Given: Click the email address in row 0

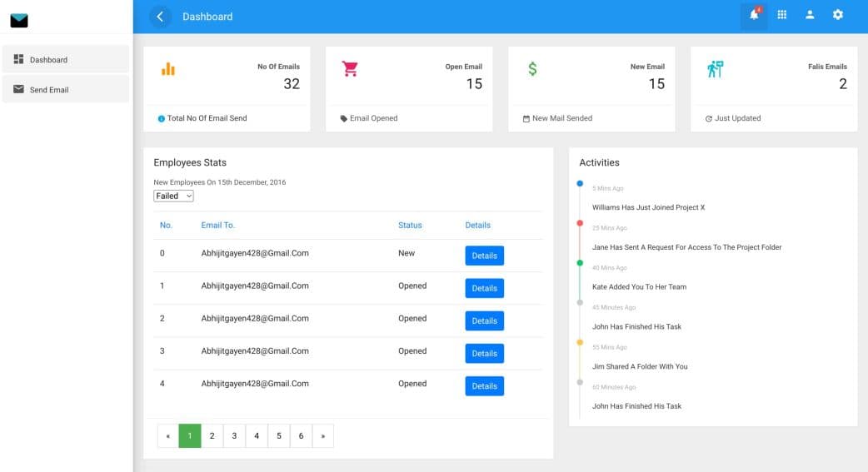Looking at the screenshot, I should pyautogui.click(x=255, y=253).
